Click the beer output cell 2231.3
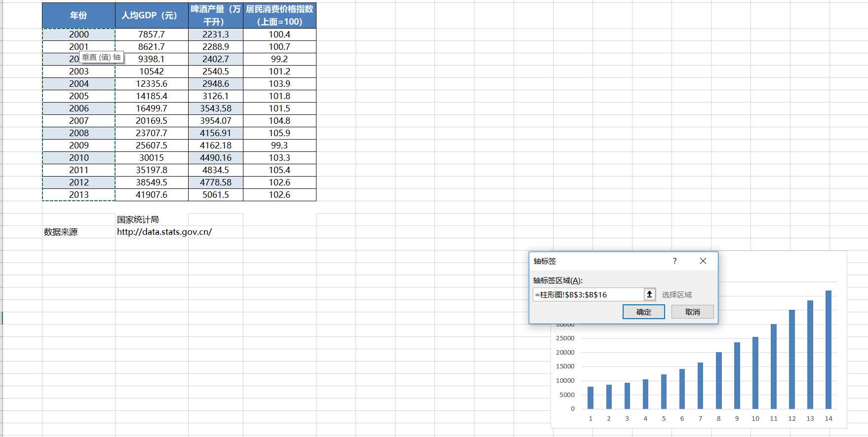The width and height of the screenshot is (868, 437). 216,35
